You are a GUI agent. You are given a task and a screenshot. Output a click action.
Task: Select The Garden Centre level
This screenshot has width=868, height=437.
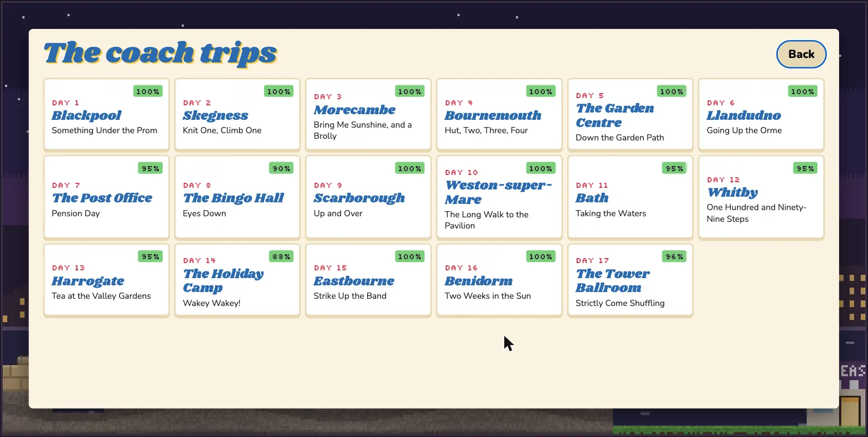[x=630, y=114]
